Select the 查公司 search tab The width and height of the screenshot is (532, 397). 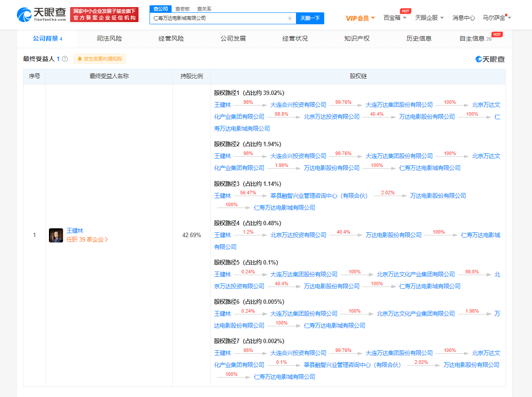point(161,8)
